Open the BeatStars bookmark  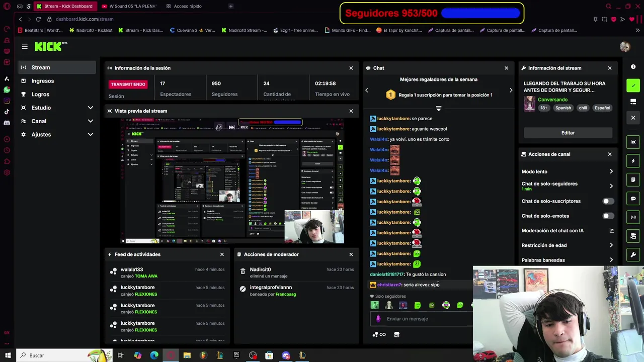(40, 30)
